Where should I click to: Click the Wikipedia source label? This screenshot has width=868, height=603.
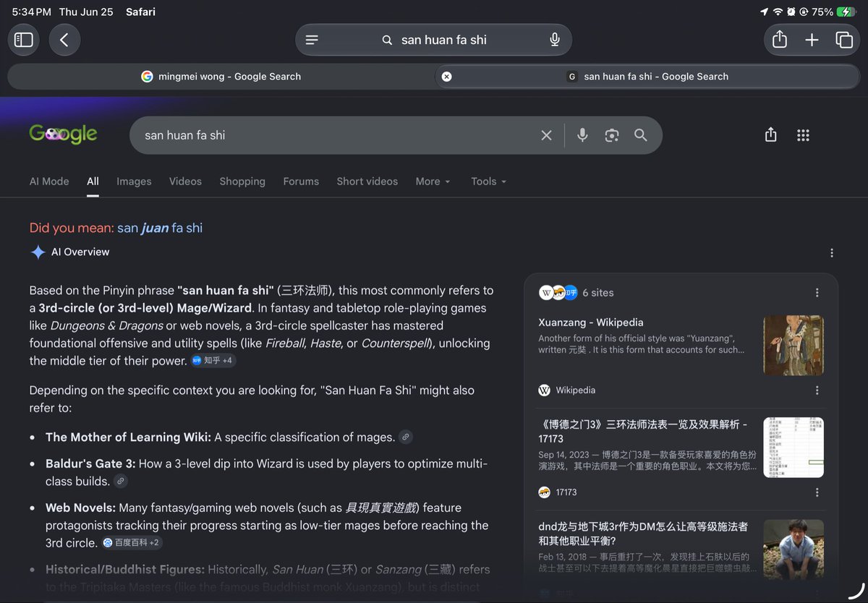(576, 390)
